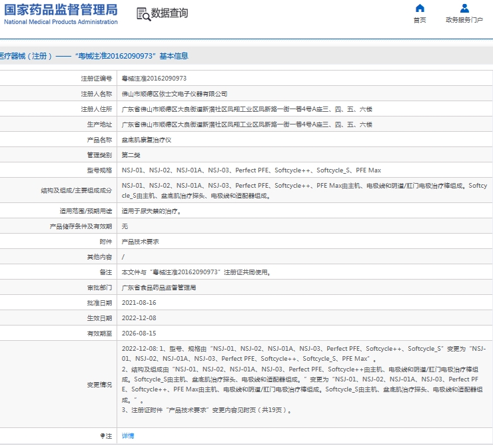Image resolution: width=493 pixels, height=448 pixels.
Task: Click the 结构及组成 description value
Action: pyautogui.click(x=304, y=190)
